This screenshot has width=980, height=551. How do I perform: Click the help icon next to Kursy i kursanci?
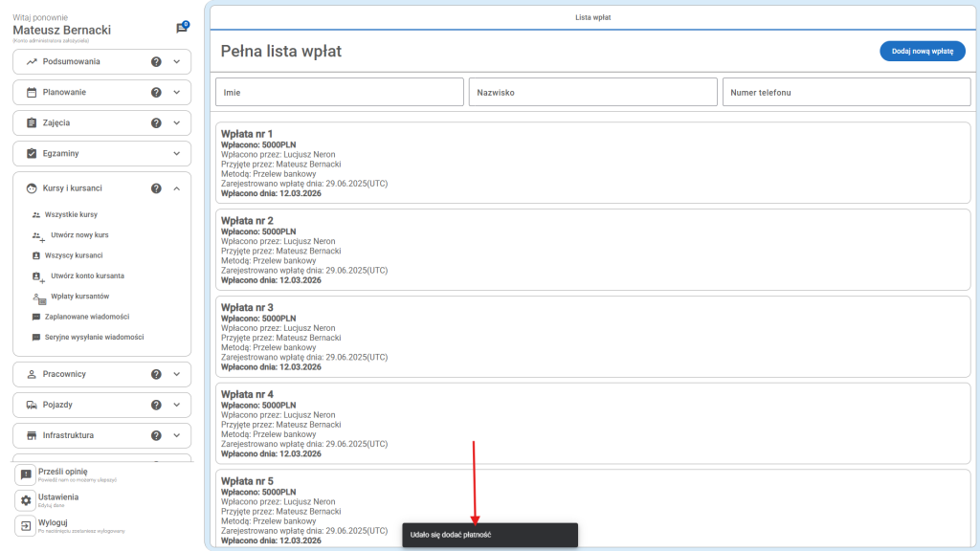(x=156, y=188)
